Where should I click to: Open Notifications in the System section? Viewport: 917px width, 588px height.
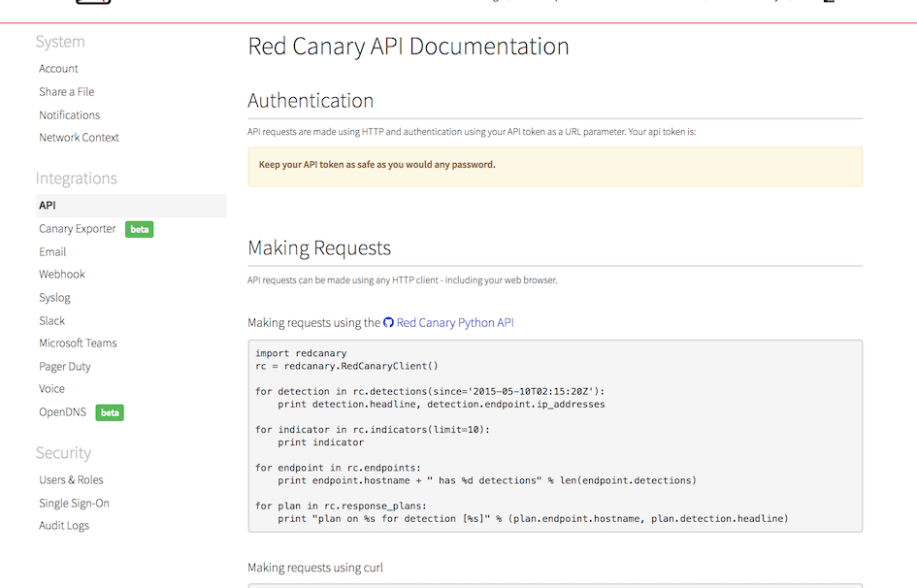click(69, 114)
